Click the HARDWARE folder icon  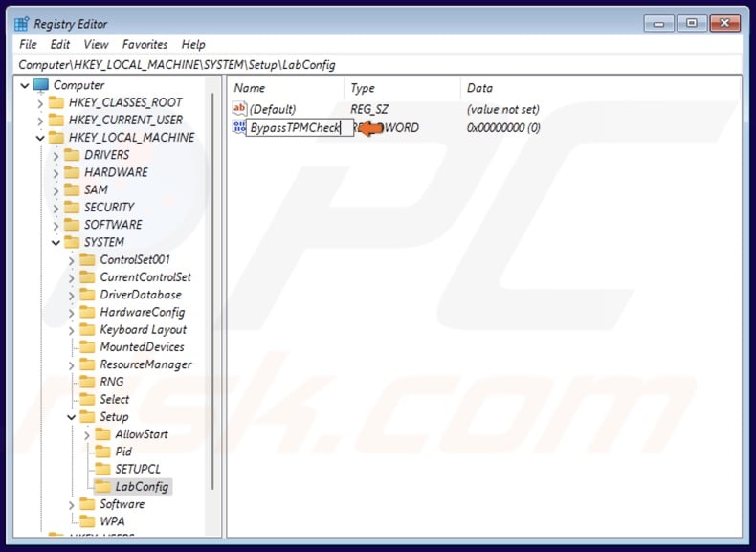72,172
